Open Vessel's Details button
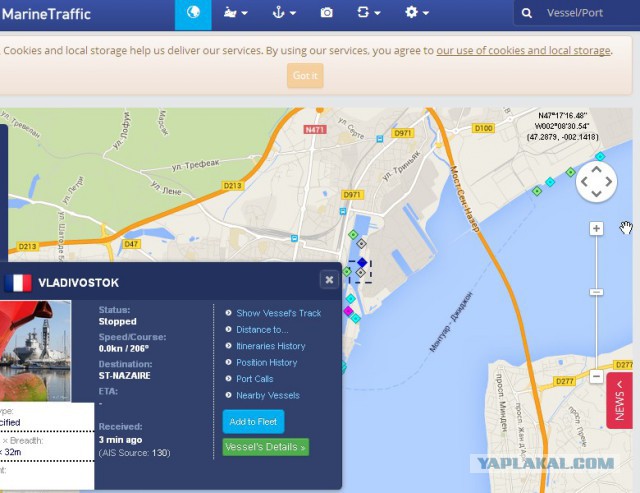This screenshot has height=493, width=640. tap(266, 447)
